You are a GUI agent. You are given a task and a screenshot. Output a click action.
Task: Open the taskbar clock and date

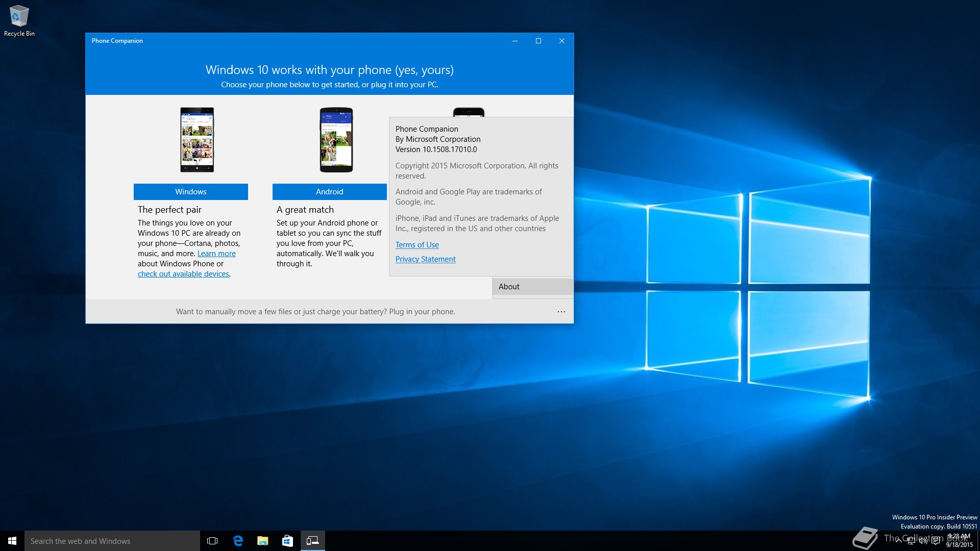959,541
